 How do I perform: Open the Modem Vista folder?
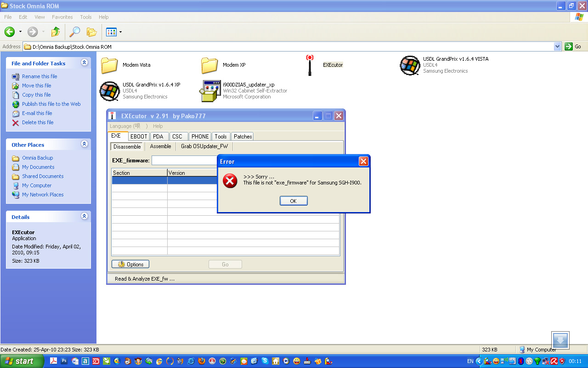pyautogui.click(x=110, y=65)
